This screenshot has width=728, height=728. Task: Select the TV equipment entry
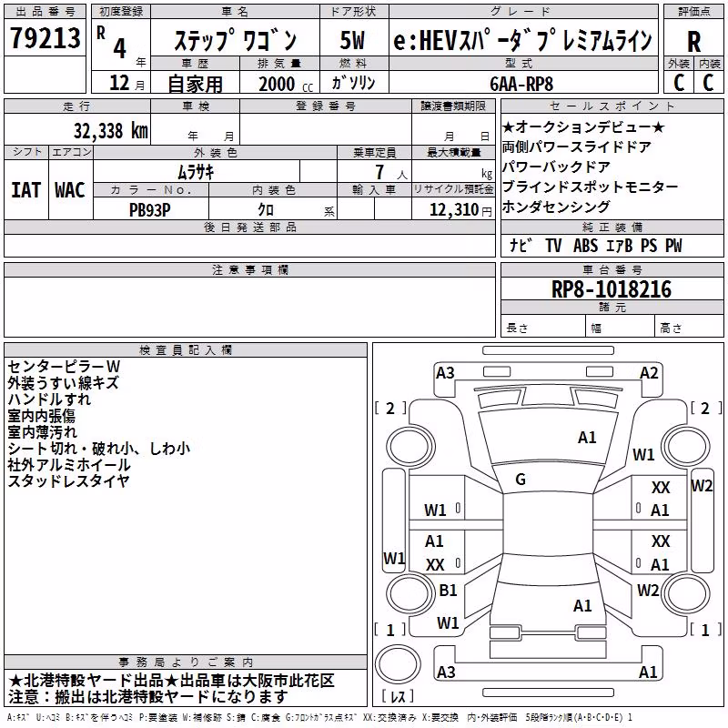pyautogui.click(x=553, y=245)
